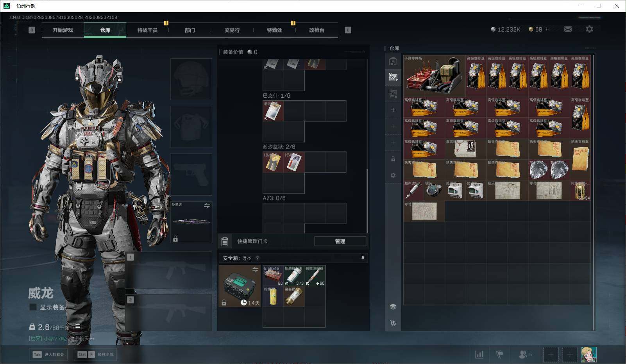Viewport: 626px width, 364px height.
Task: Open the 改枪台 tab
Action: [317, 30]
